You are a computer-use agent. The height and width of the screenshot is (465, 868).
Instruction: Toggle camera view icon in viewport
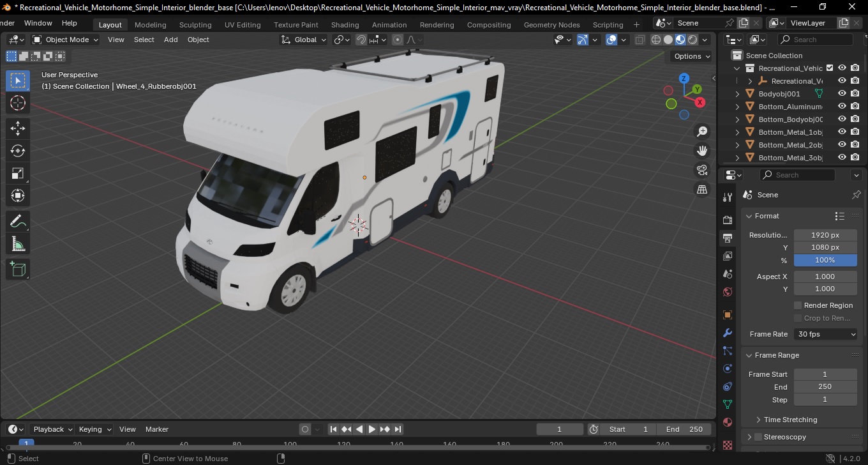pyautogui.click(x=702, y=170)
